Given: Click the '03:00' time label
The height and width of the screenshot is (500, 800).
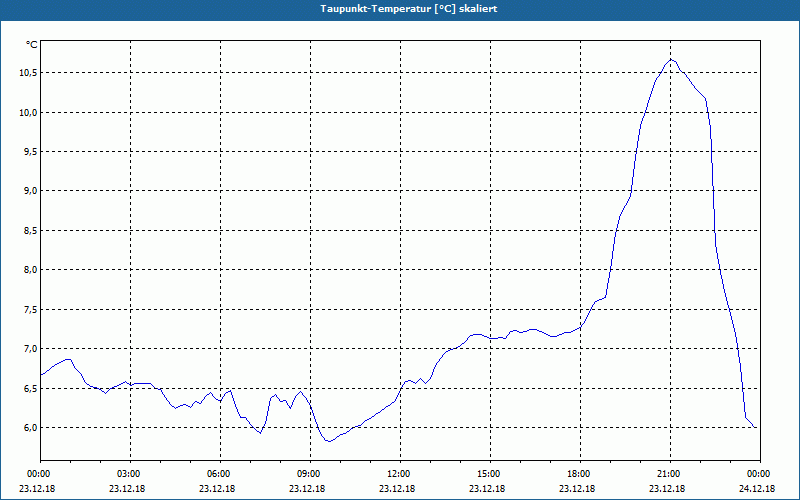Looking at the screenshot, I should [x=131, y=474].
